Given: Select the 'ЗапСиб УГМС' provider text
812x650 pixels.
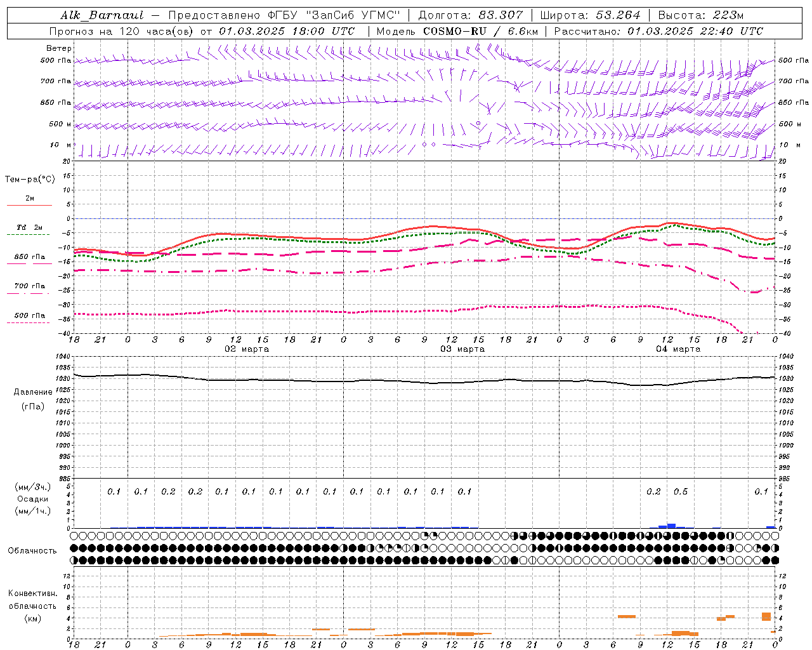Looking at the screenshot, I should [x=353, y=15].
